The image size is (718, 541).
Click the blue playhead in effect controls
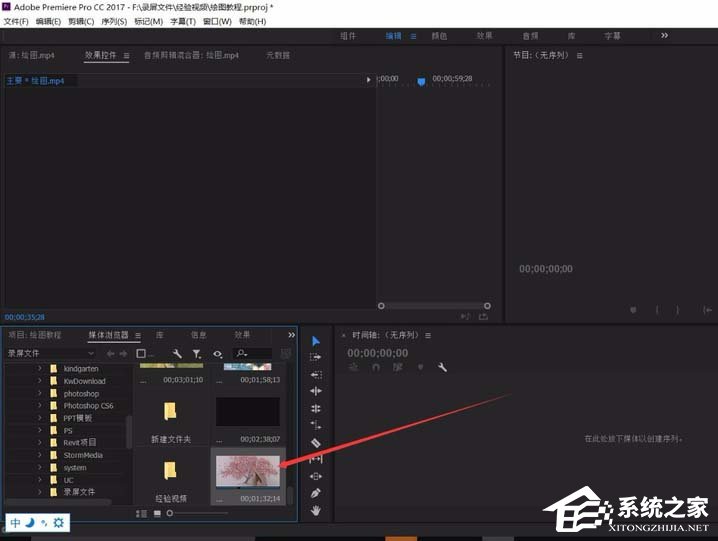coord(421,82)
